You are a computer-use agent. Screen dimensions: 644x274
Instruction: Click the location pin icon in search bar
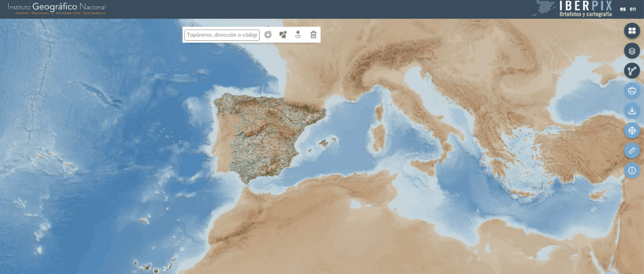[298, 35]
